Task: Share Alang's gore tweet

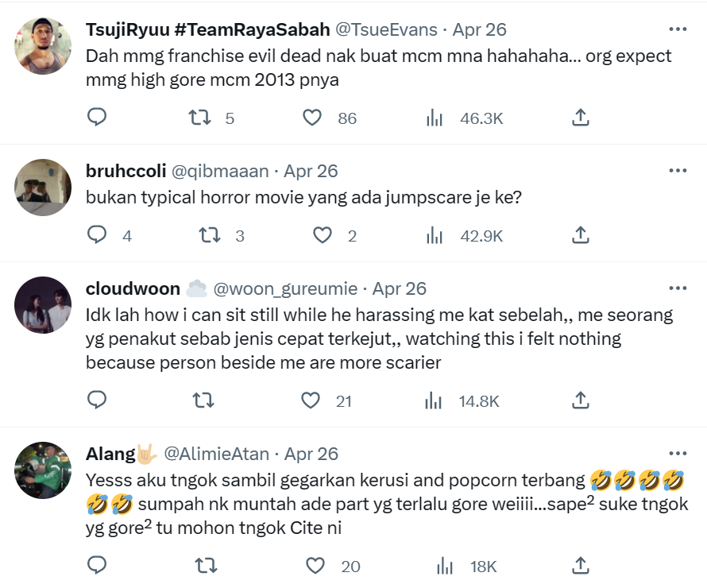Action: click(x=581, y=566)
